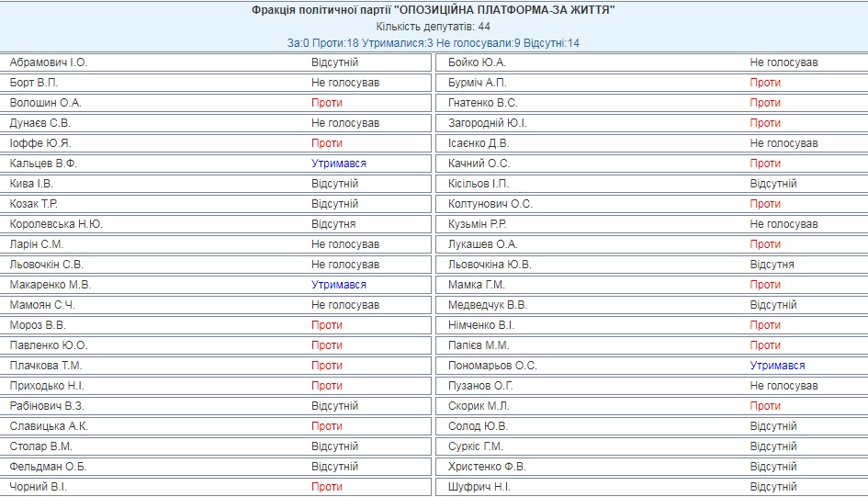Click Мамоян's "Не голосував" status
The height and width of the screenshot is (497, 868).
click(345, 305)
